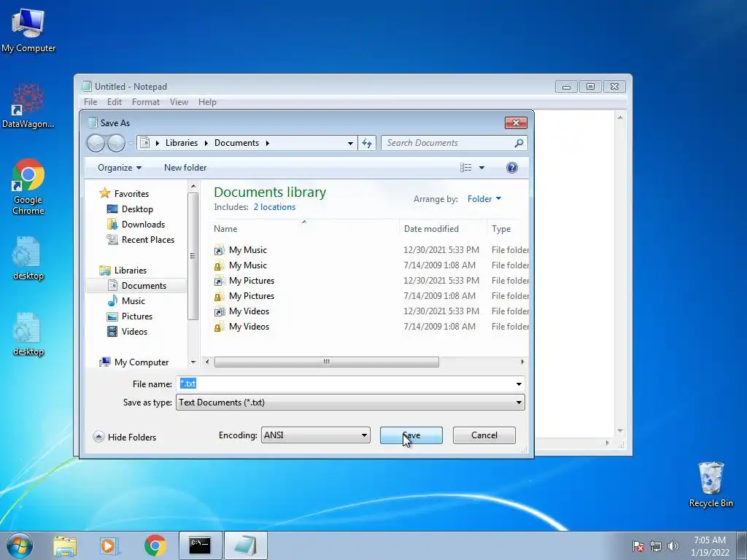Click the Forward navigation arrow in Save As
Image resolution: width=747 pixels, height=560 pixels.
(x=116, y=143)
